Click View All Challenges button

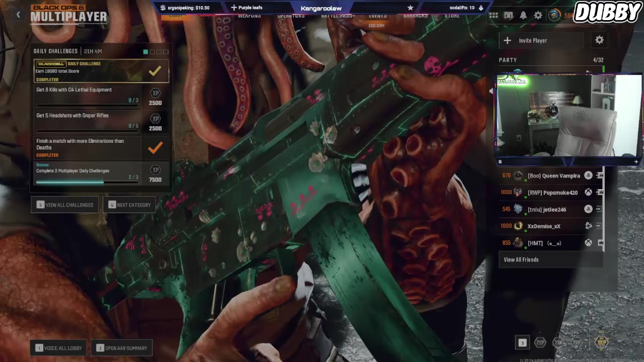pos(65,205)
